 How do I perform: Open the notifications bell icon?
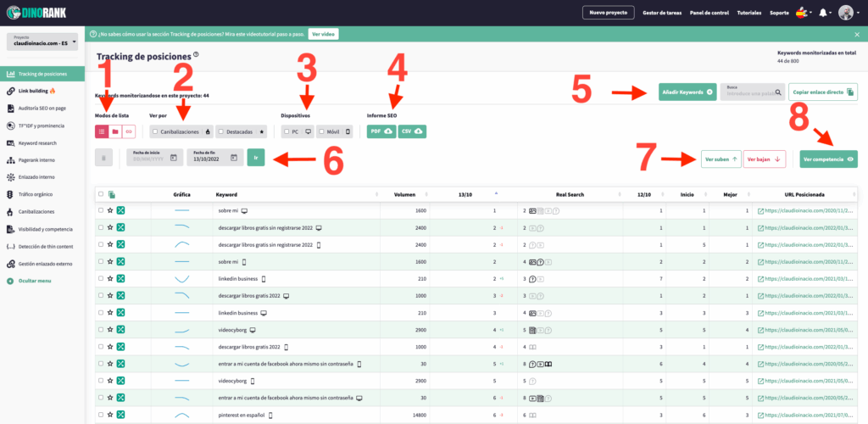822,13
